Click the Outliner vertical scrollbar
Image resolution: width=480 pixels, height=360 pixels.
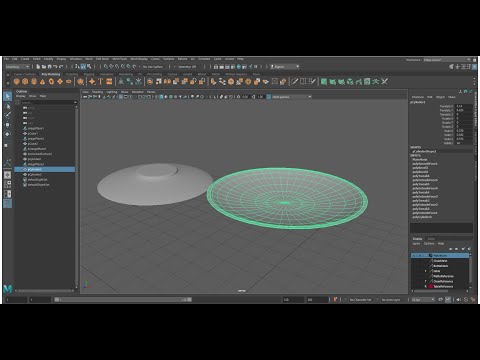(x=77, y=197)
